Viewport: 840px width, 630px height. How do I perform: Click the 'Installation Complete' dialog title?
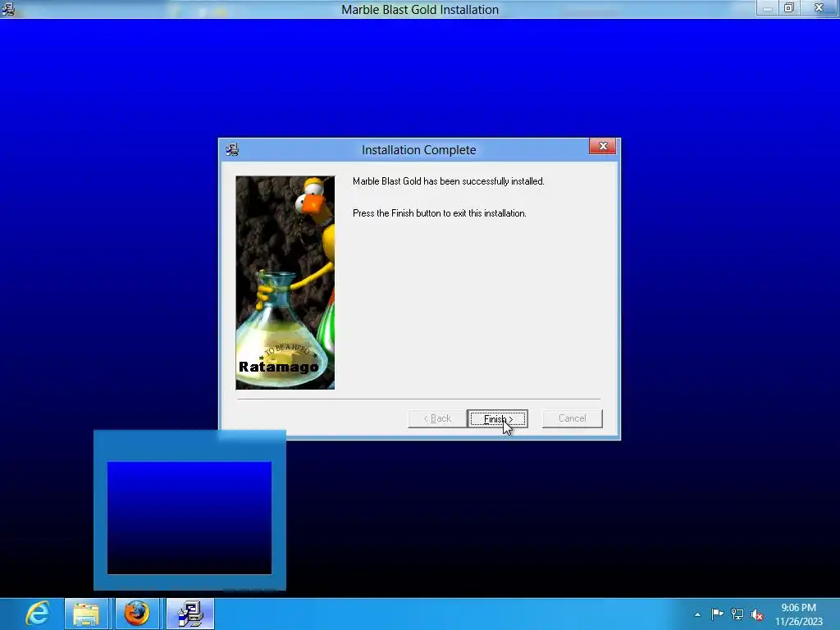419,150
